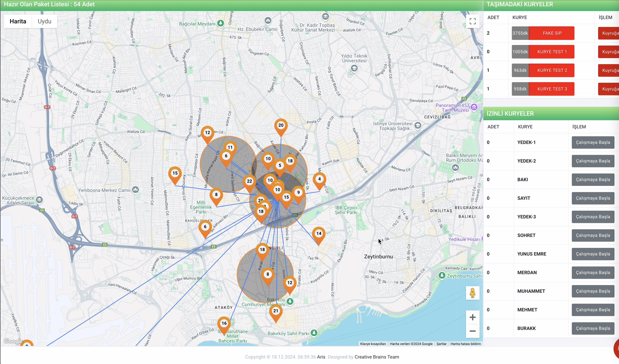The image size is (619, 364).
Task: Click Harita hatası bildirin link
Action: pyautogui.click(x=465, y=344)
